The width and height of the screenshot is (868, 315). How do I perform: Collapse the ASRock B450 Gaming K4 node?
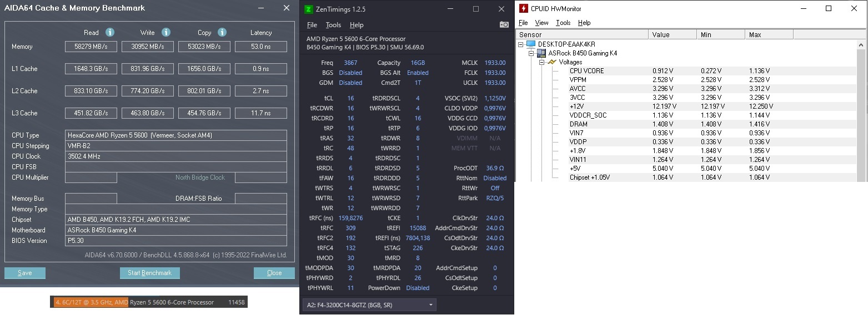point(531,53)
